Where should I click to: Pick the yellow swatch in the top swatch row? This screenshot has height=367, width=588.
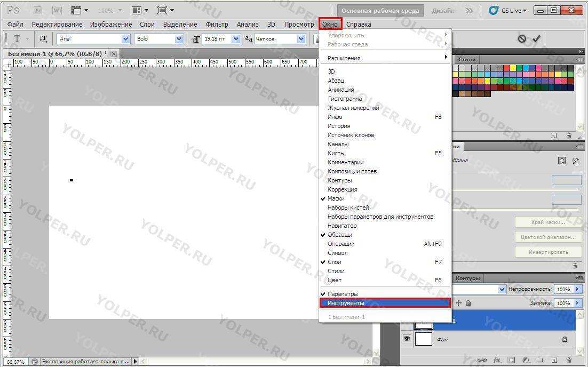click(513, 68)
